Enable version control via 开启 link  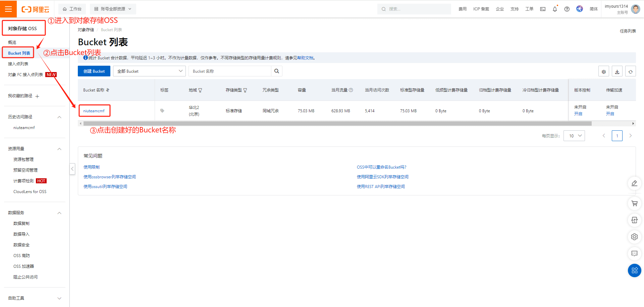(x=578, y=114)
